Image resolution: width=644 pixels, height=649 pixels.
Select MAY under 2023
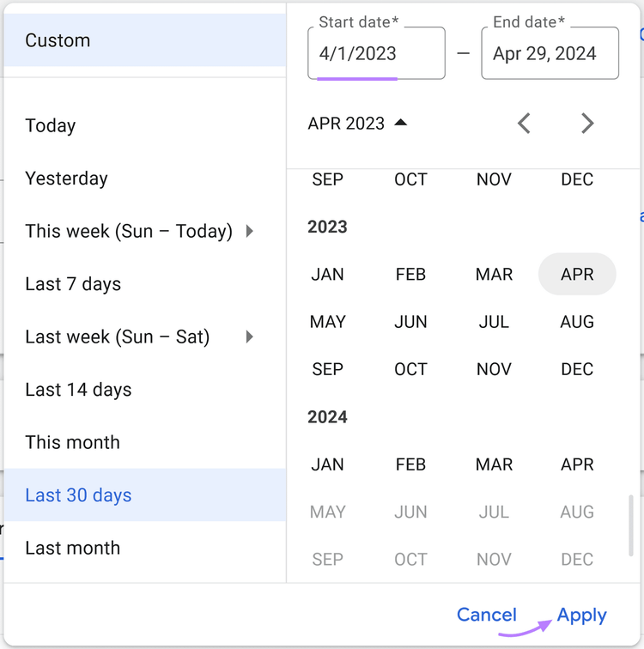[327, 322]
